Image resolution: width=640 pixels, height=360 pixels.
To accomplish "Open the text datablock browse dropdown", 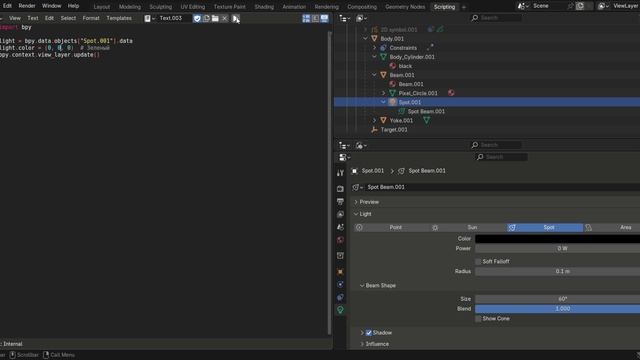I will coord(149,18).
